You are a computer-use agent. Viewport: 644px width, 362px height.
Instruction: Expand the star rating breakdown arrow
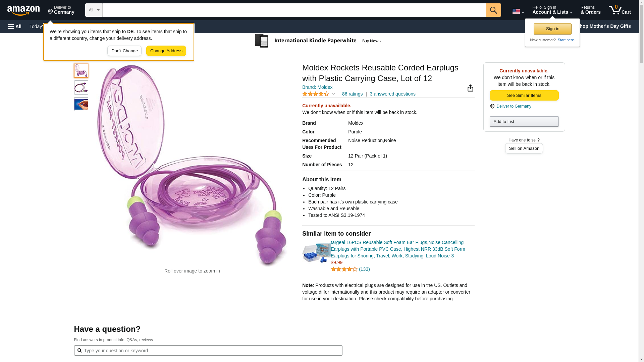[333, 94]
